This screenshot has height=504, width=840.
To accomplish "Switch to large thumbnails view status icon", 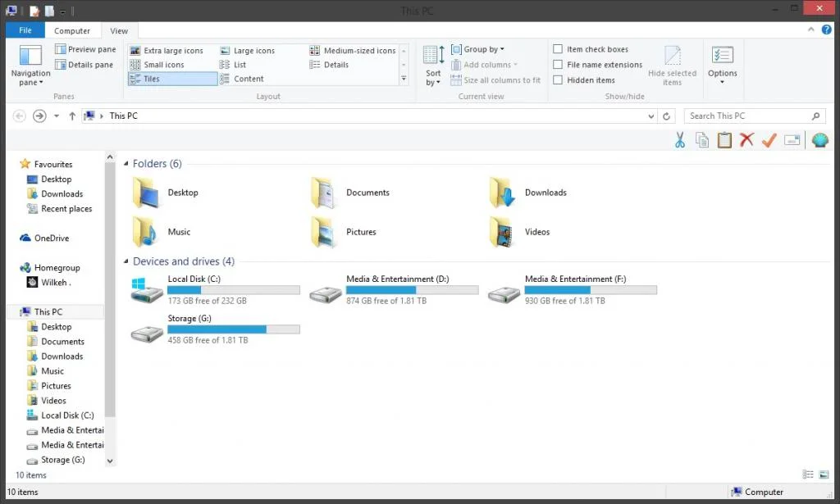I will coord(824,474).
